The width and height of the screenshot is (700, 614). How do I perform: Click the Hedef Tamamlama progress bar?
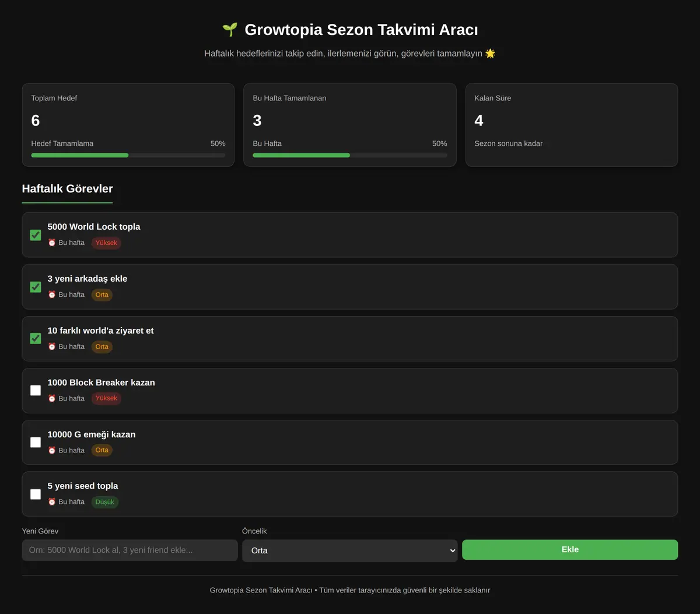[128, 155]
